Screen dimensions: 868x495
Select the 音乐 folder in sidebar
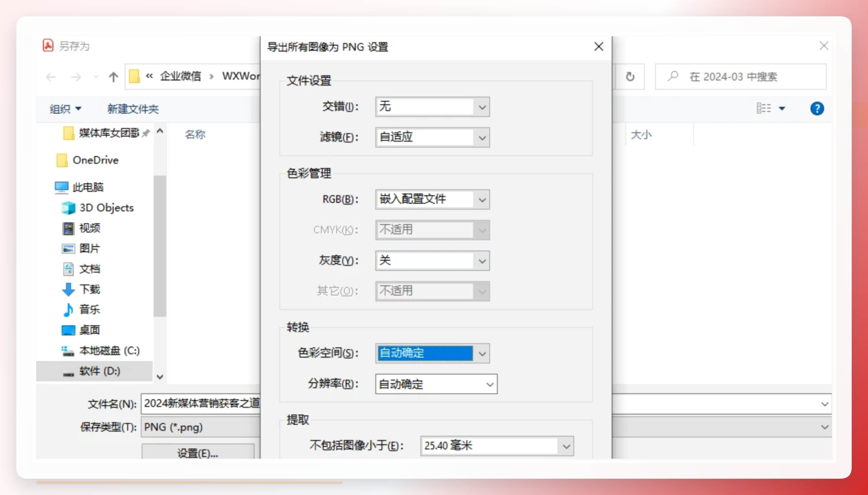[x=81, y=309]
